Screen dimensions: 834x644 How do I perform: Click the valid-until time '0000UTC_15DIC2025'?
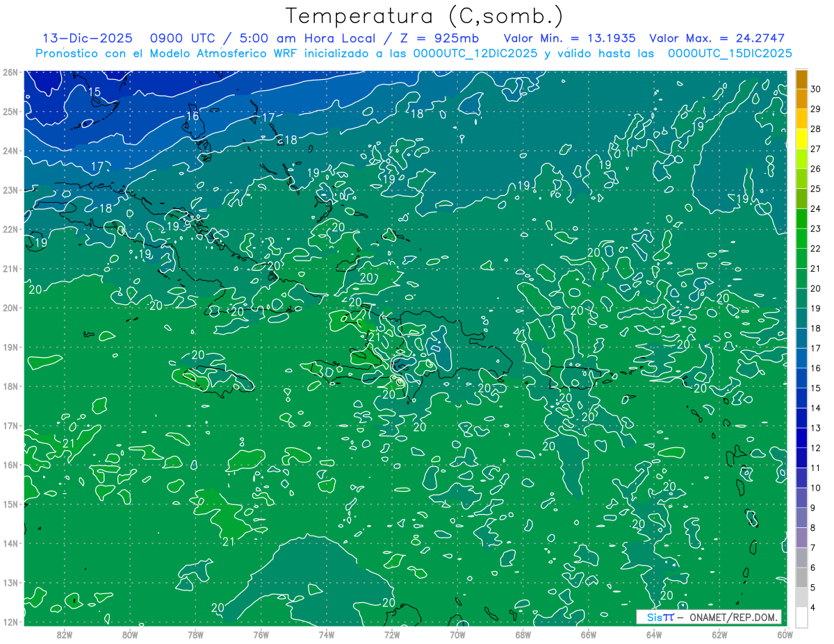[x=730, y=53]
